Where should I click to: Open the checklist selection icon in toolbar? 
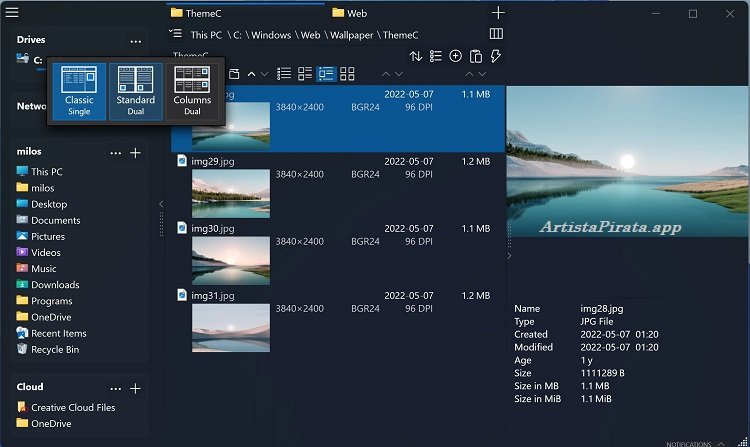point(435,56)
